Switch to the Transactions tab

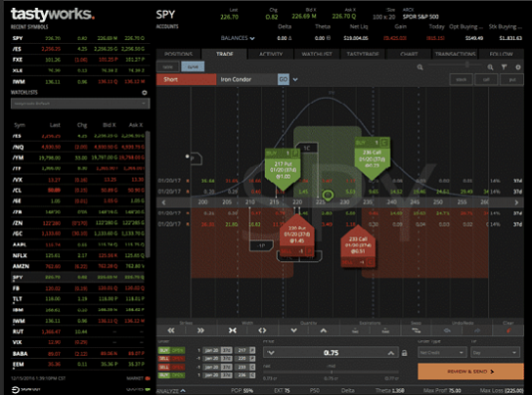pos(455,54)
